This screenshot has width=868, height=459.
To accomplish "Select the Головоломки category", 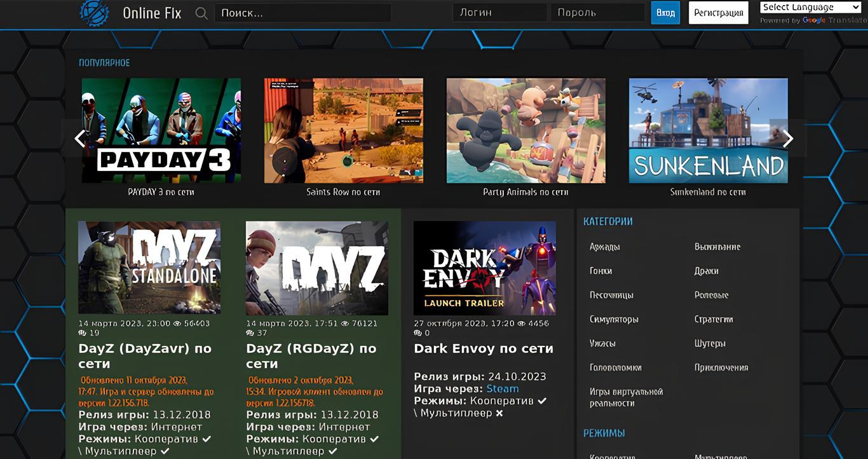I will click(616, 367).
